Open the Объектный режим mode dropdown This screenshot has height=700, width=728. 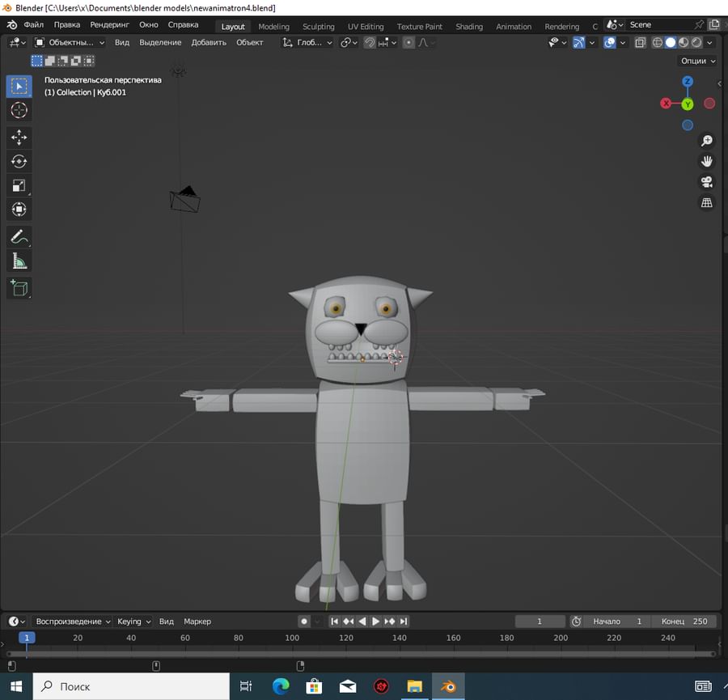tap(71, 42)
